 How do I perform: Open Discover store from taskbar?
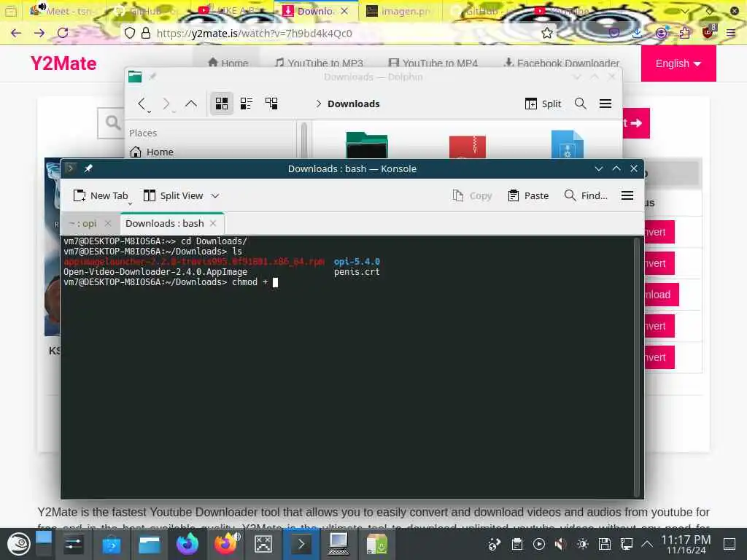click(x=112, y=544)
